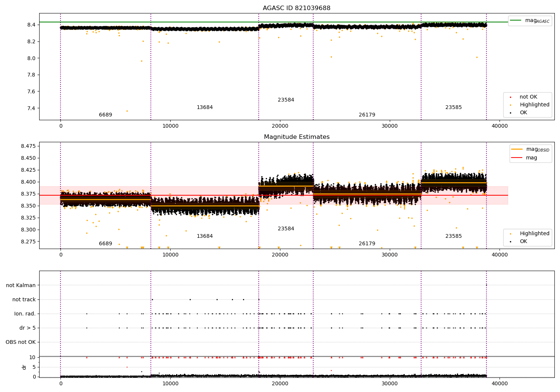Click the 8.325 y-axis tick label

pyautogui.click(x=28, y=218)
